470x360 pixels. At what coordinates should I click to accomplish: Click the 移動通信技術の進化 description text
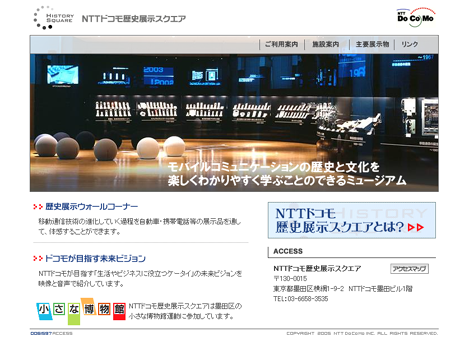[x=140, y=226]
